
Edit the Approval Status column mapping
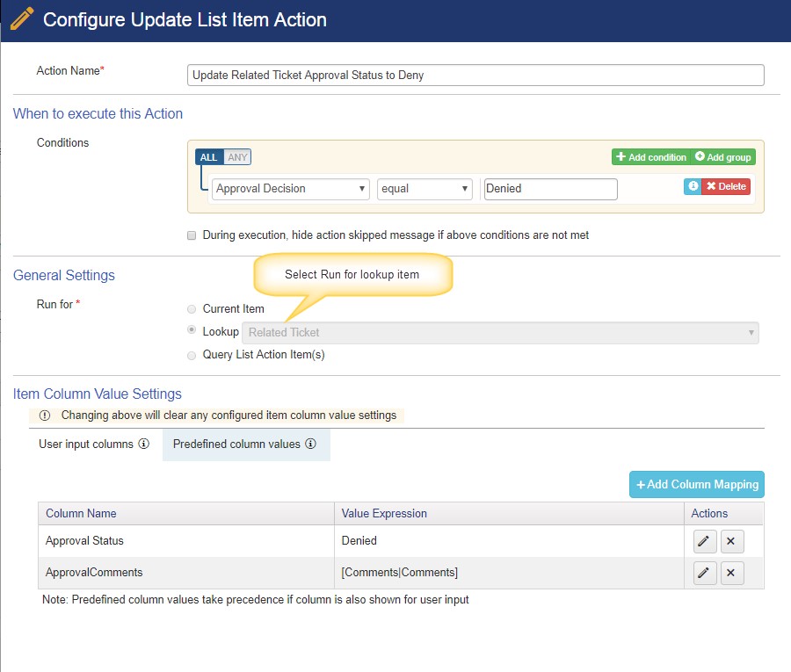tap(704, 541)
